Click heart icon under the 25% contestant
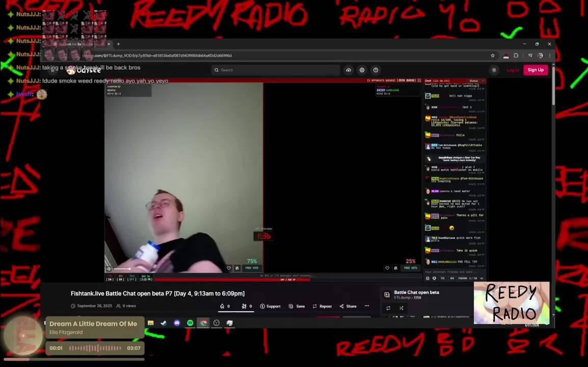Image resolution: width=588 pixels, height=367 pixels. [x=387, y=268]
